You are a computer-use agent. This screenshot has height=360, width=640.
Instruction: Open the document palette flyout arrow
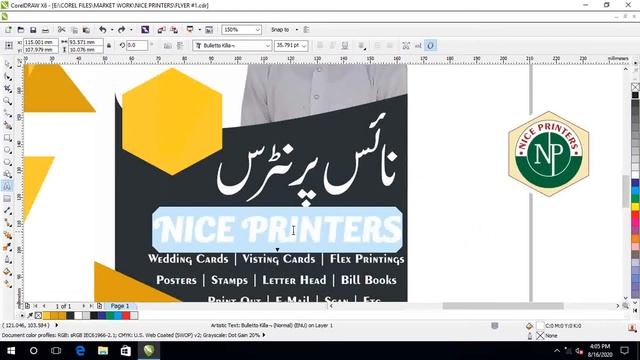[22, 316]
